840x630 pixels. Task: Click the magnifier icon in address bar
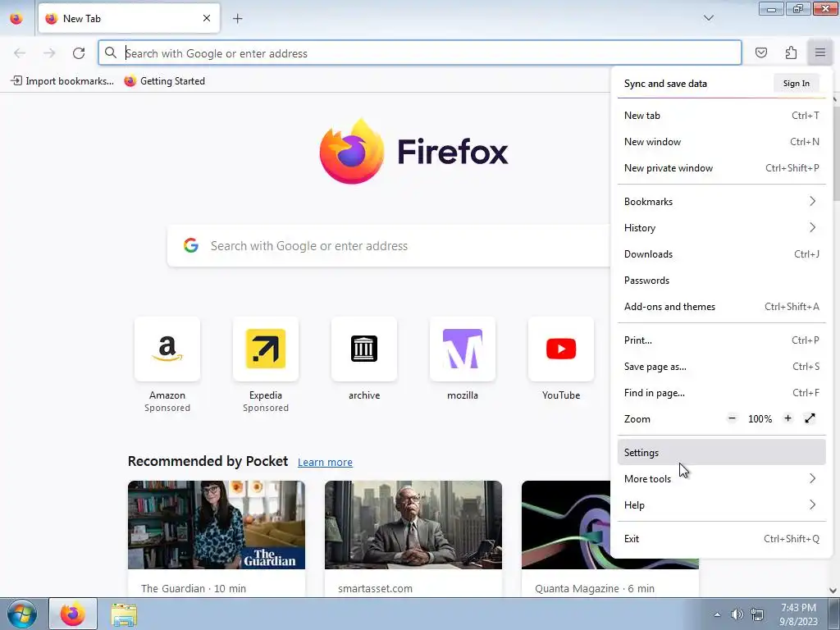111,52
